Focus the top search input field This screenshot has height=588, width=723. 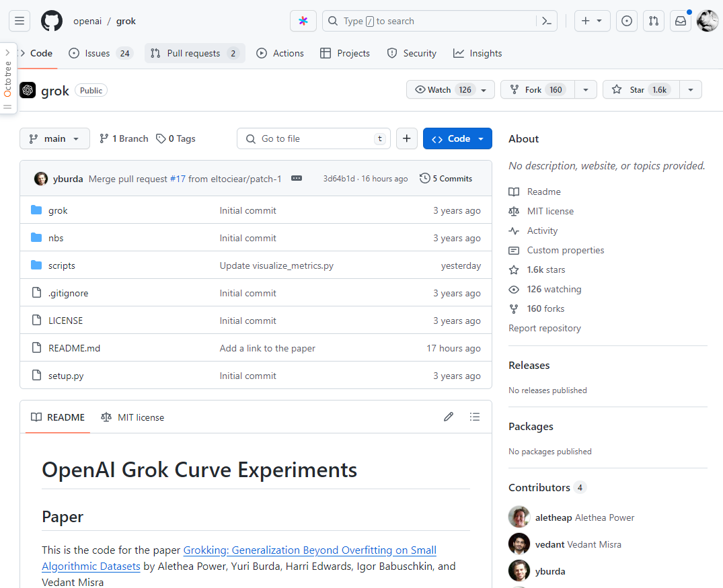429,21
